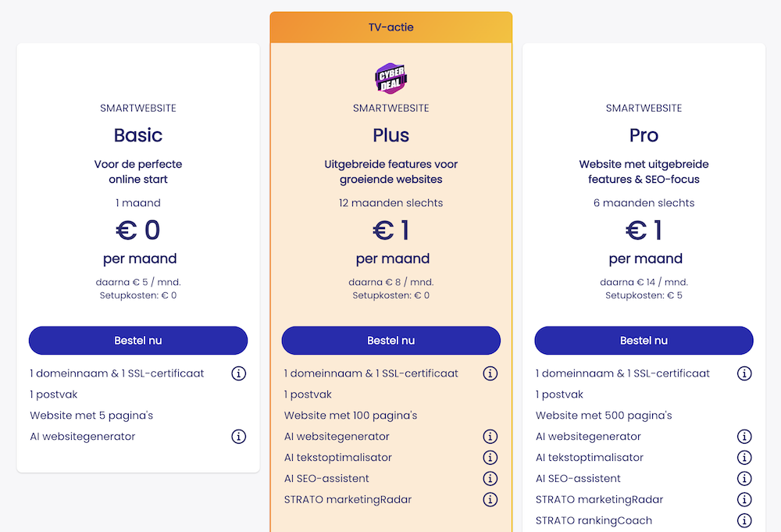Click Bestel nu for the Plus plan
Screen dimensions: 781x532
pyautogui.click(x=390, y=341)
